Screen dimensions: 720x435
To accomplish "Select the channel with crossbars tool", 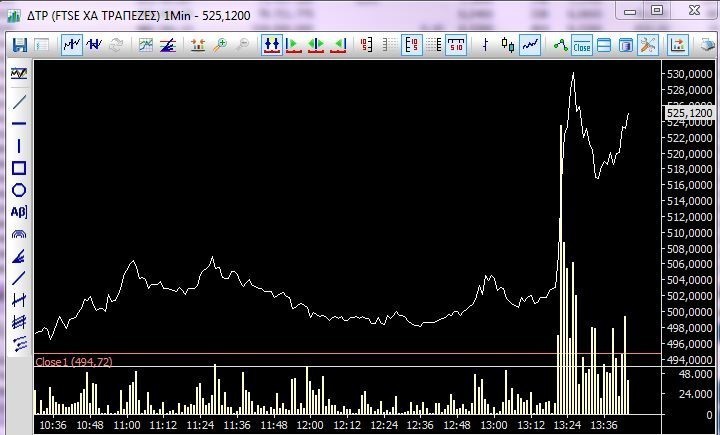I will [19, 300].
